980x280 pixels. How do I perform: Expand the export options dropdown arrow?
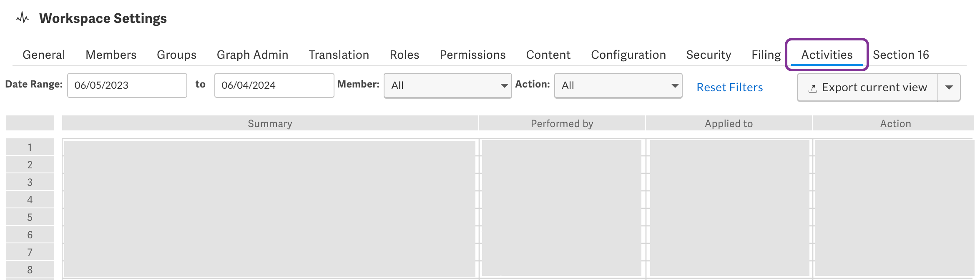950,87
